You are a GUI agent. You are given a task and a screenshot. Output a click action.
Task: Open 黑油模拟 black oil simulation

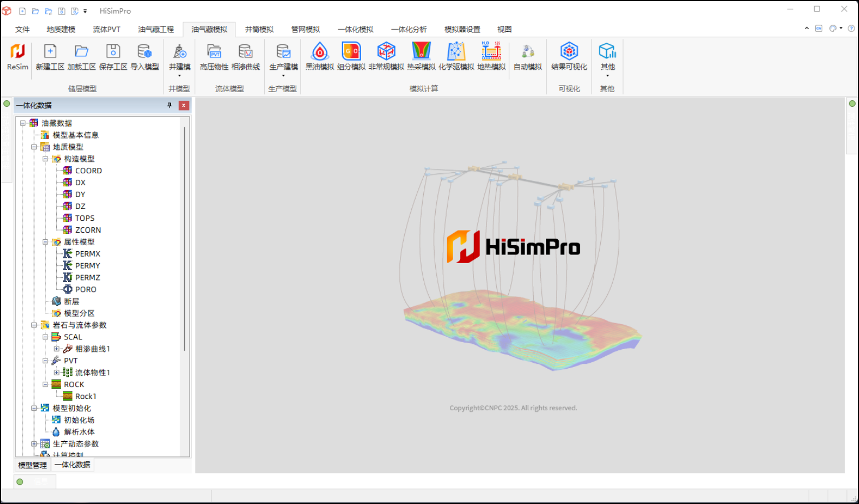pyautogui.click(x=319, y=57)
